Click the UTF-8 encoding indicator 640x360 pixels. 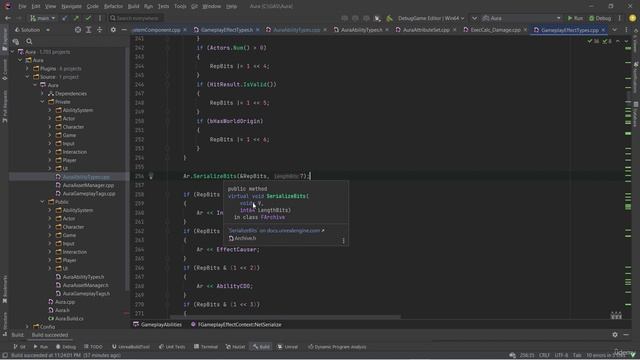point(561,355)
